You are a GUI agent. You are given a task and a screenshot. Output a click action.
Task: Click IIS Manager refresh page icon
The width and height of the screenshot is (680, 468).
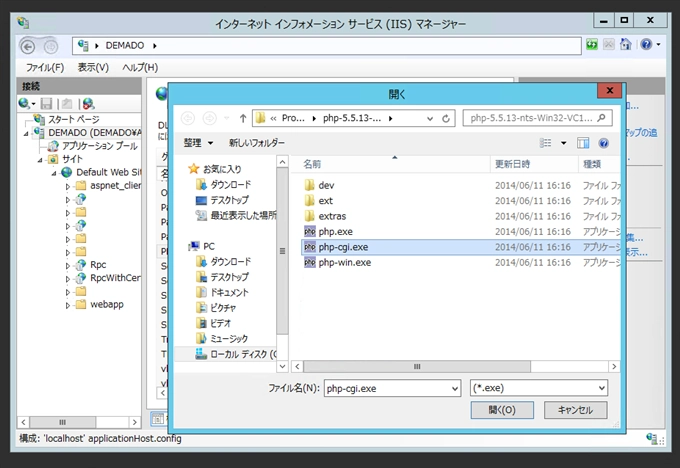(592, 44)
